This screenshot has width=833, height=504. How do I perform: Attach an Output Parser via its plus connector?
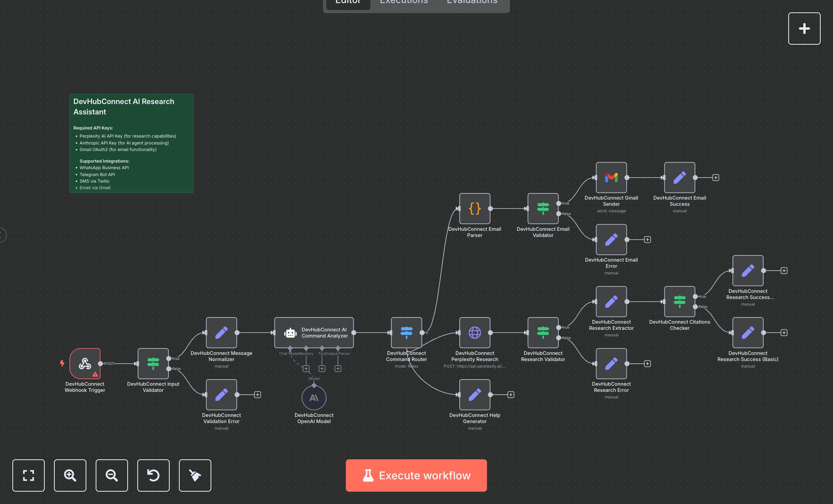[338, 368]
